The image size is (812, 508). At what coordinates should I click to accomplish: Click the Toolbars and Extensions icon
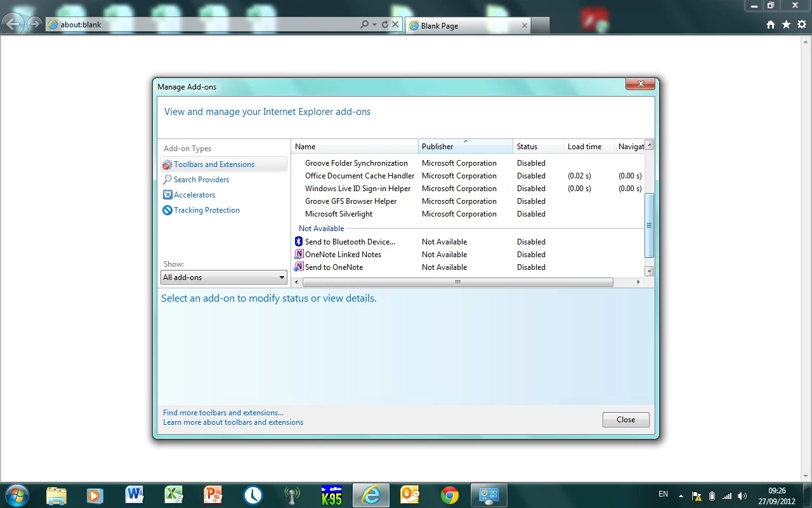click(x=167, y=164)
